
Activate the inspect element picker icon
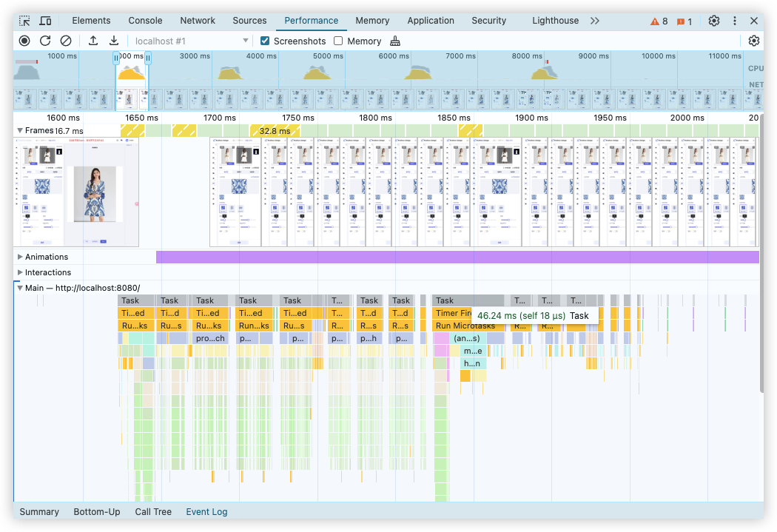(x=24, y=21)
